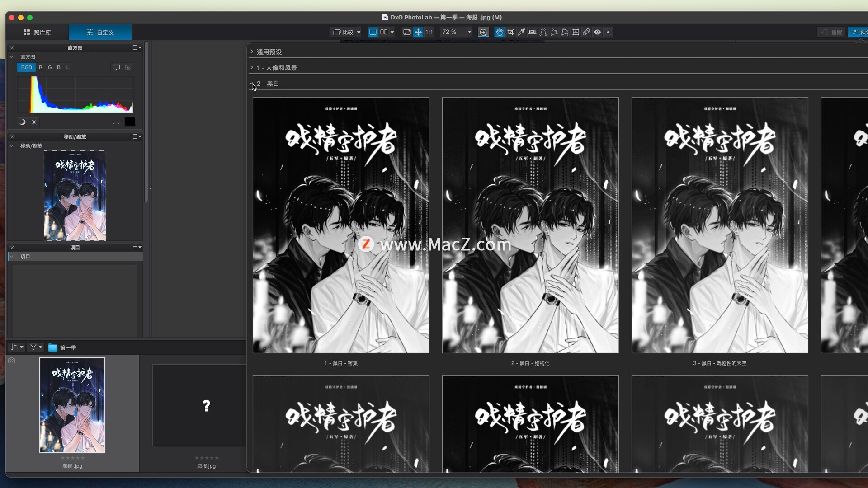The width and height of the screenshot is (868, 488).
Task: Show the L luminance histogram channel
Action: pyautogui.click(x=68, y=67)
